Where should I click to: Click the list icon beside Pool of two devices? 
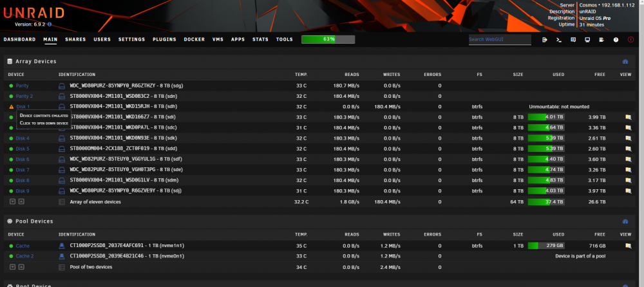[x=62, y=267]
